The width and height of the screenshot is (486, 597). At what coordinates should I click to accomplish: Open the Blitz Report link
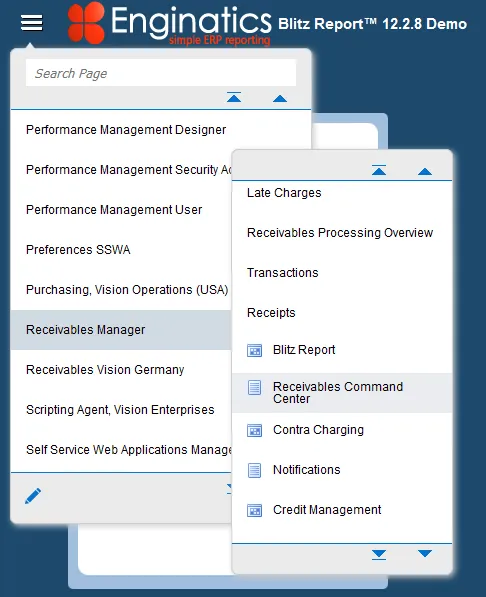point(304,350)
